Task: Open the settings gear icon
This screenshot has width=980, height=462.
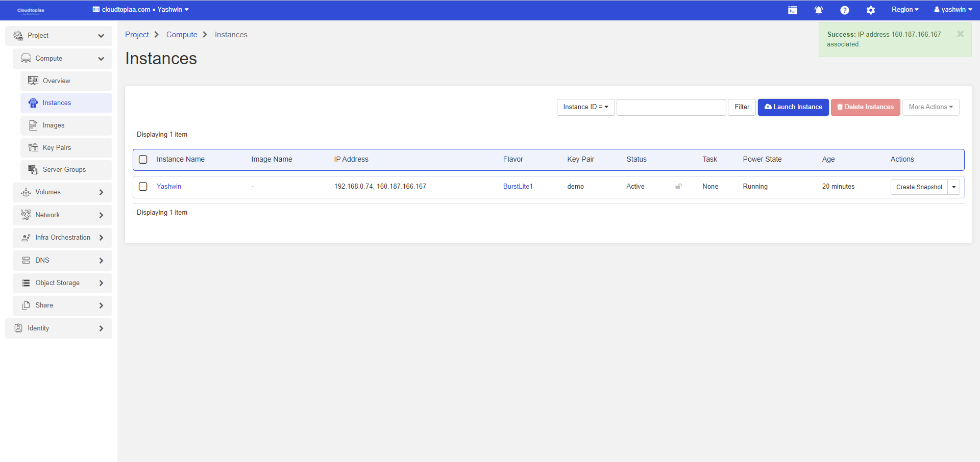Action: click(871, 10)
